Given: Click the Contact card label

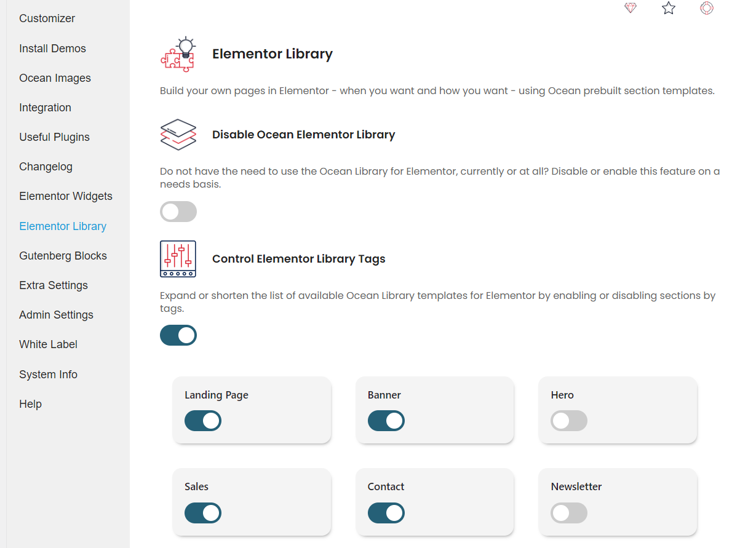Looking at the screenshot, I should click(x=386, y=486).
